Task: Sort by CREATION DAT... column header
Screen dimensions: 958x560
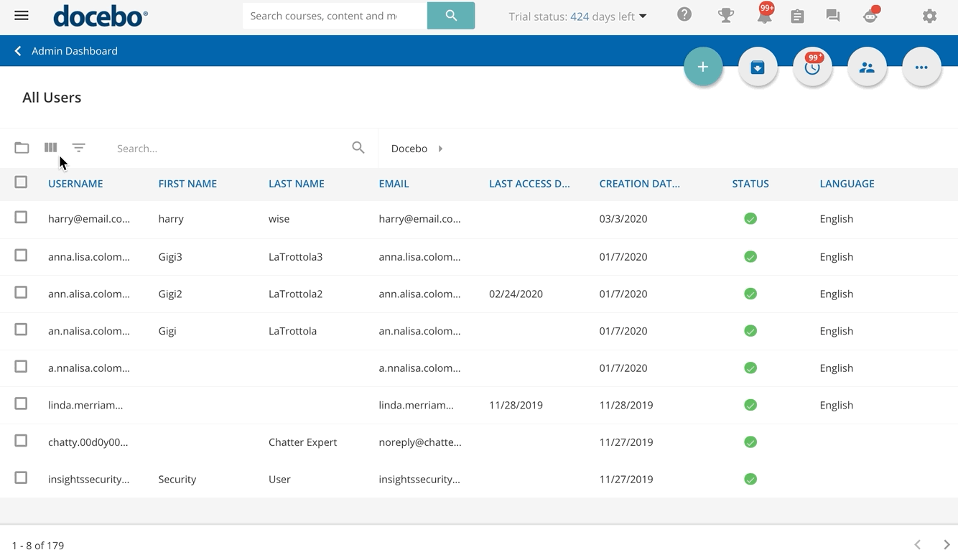Action: pos(639,184)
